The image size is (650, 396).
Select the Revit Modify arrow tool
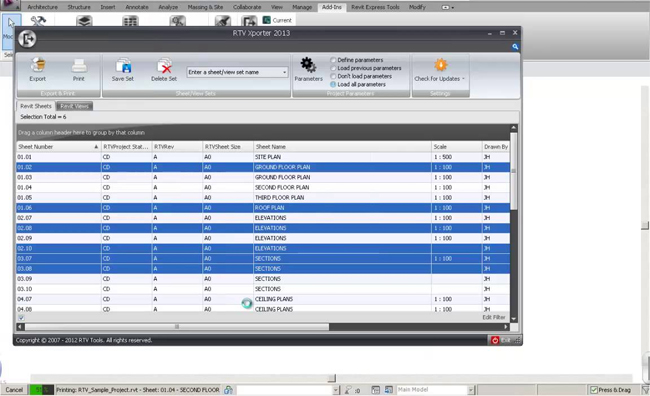11,23
